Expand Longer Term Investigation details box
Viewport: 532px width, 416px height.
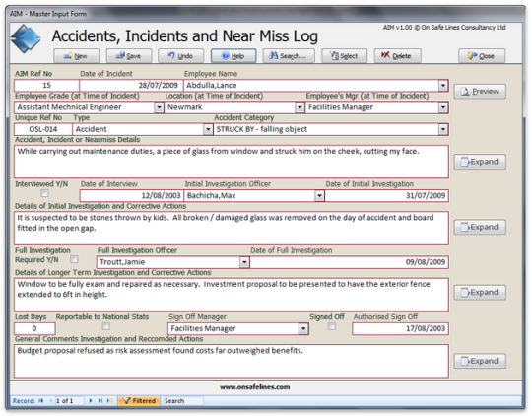click(x=480, y=293)
